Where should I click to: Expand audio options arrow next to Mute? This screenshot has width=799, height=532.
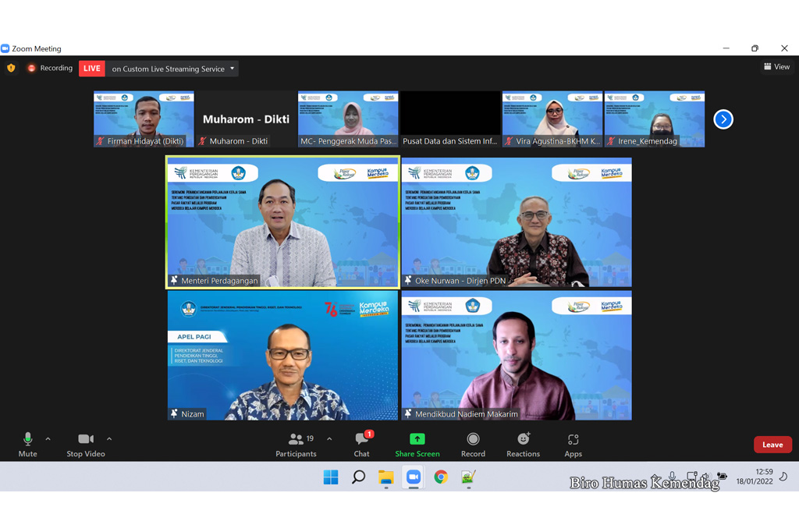click(48, 439)
